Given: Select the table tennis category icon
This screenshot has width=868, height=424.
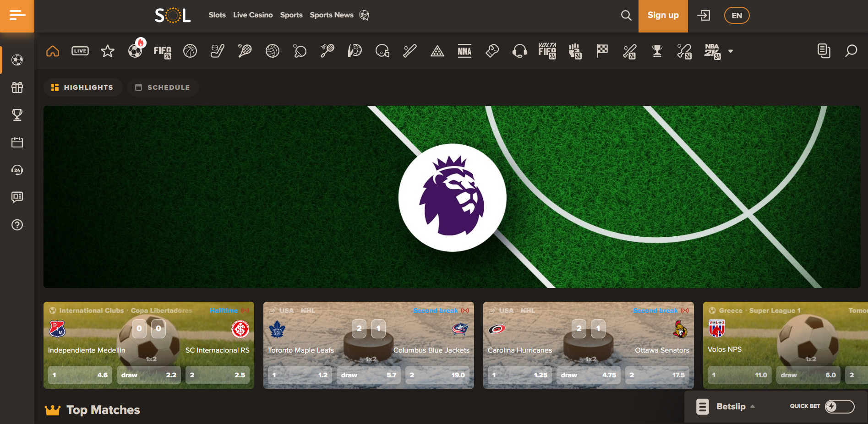Looking at the screenshot, I should [300, 51].
